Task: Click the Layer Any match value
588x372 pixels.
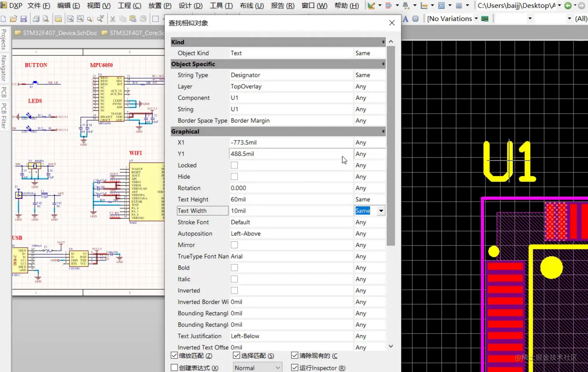Action: click(369, 86)
